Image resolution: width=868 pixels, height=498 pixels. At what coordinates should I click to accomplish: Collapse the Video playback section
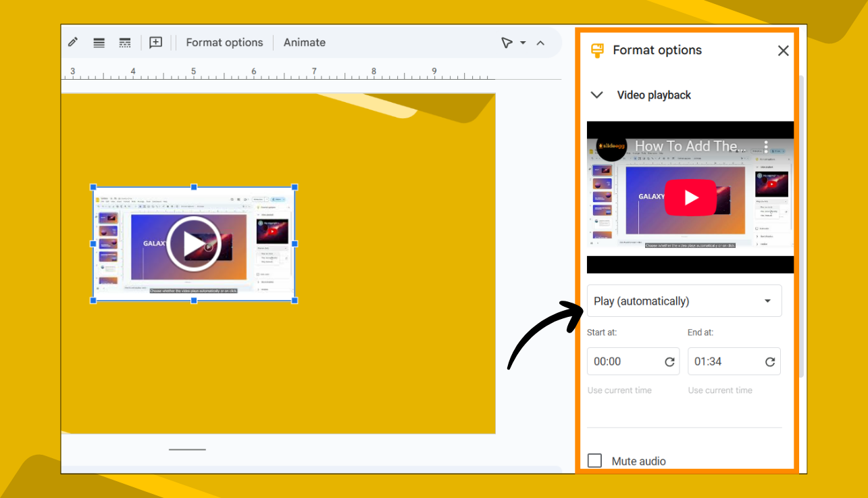tap(596, 95)
